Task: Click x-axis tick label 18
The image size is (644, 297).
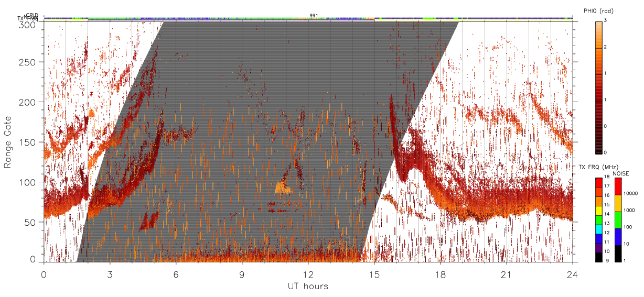Action: coord(441,275)
